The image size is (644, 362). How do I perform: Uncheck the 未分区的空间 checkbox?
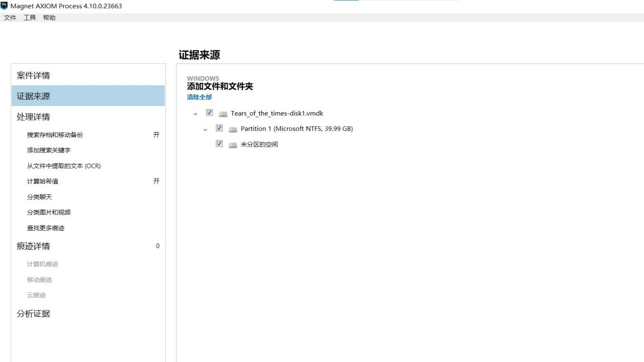tap(219, 143)
